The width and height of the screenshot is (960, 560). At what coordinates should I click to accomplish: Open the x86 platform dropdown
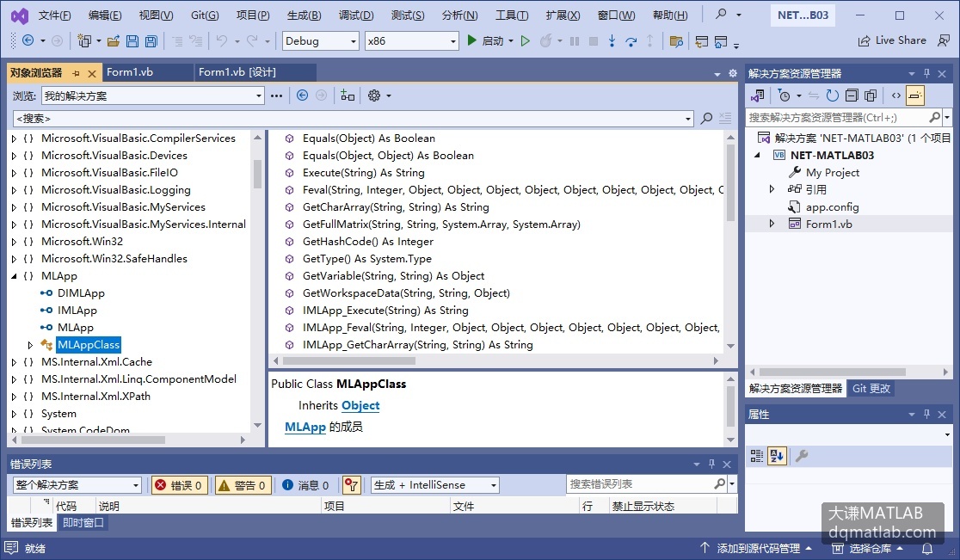[411, 41]
